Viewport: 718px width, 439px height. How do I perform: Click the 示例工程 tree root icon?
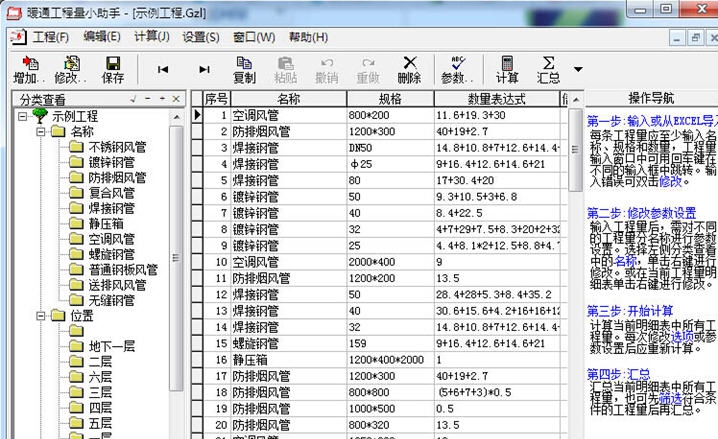click(40, 116)
